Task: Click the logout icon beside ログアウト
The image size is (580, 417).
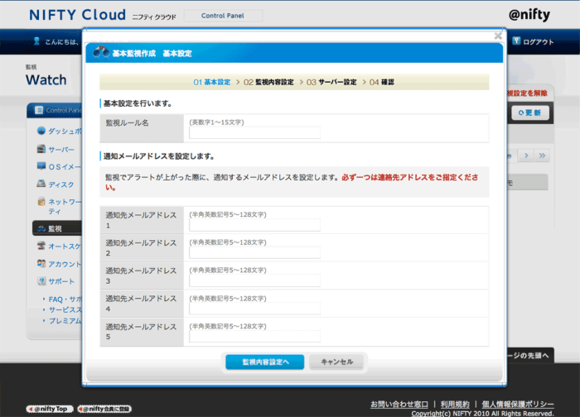Action: point(516,41)
